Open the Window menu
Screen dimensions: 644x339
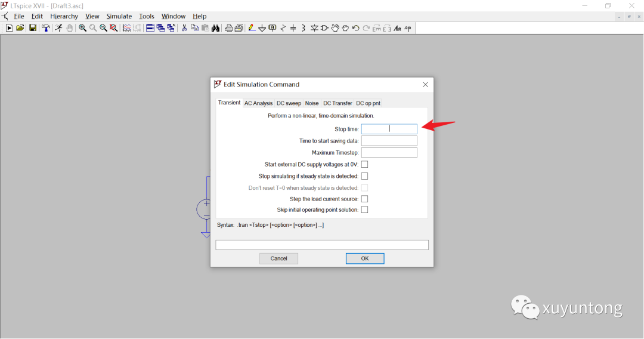(174, 16)
